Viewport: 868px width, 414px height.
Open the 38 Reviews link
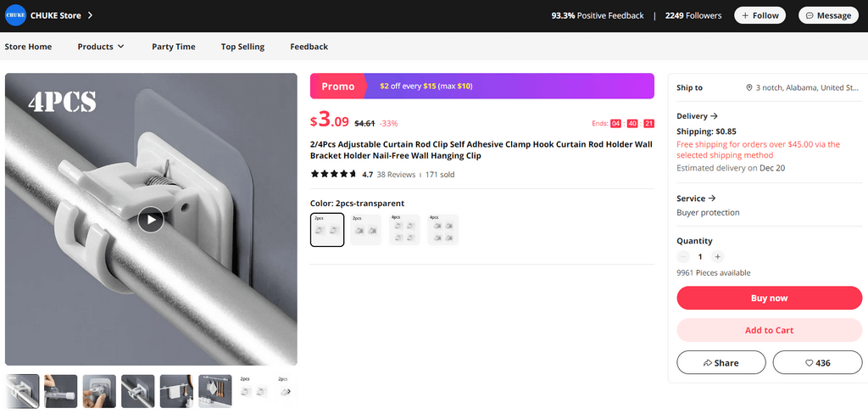pyautogui.click(x=396, y=175)
